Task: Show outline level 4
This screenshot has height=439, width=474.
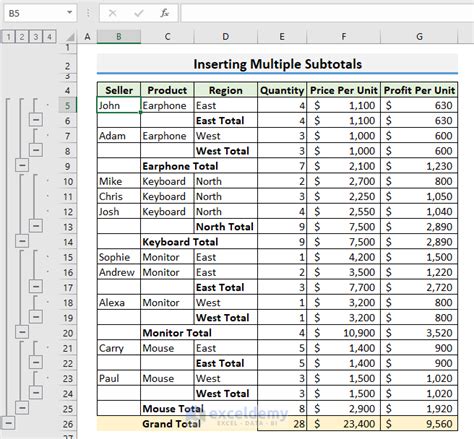Action: [x=49, y=37]
